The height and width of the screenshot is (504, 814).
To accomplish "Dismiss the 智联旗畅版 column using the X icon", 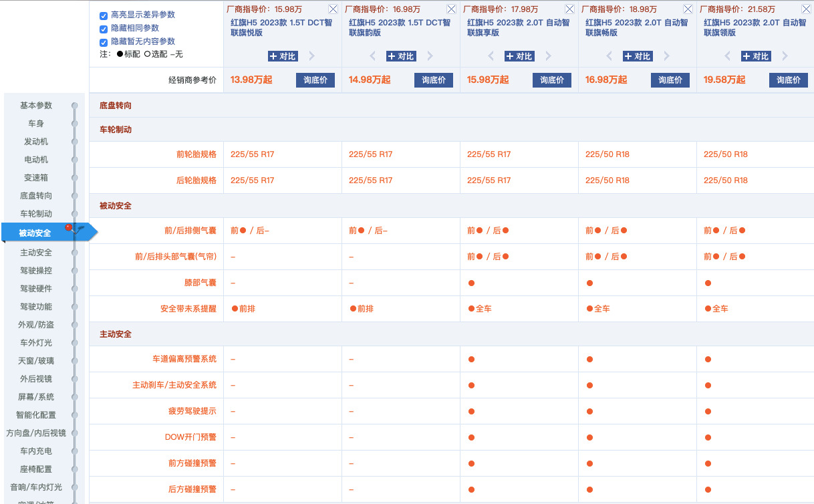I will coord(687,9).
